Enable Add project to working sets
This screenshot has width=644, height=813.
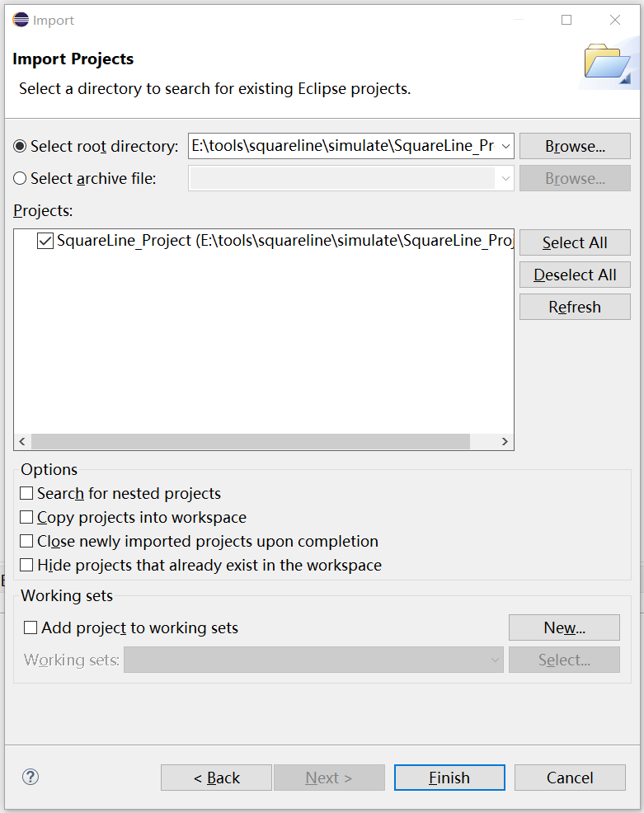(x=31, y=627)
